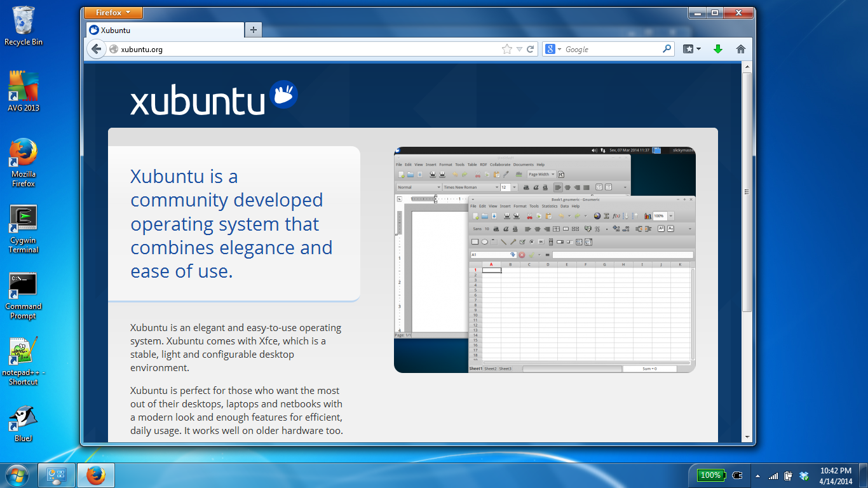Switch to the Xubuntu tab
The image size is (868, 488).
click(x=165, y=30)
